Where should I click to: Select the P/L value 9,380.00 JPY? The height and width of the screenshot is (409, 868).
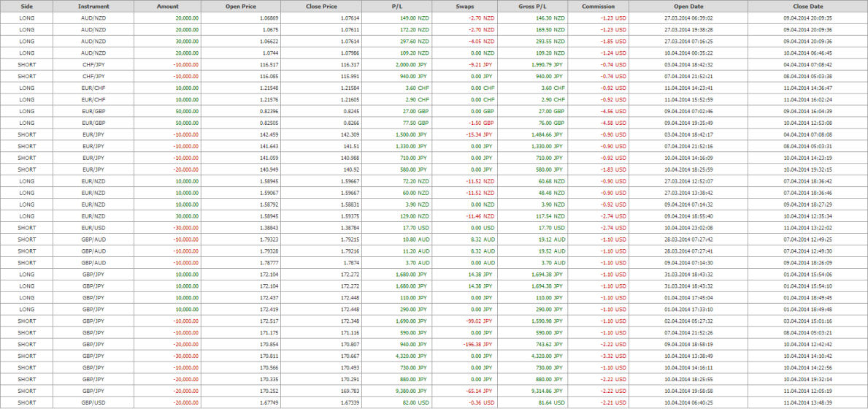click(x=411, y=390)
